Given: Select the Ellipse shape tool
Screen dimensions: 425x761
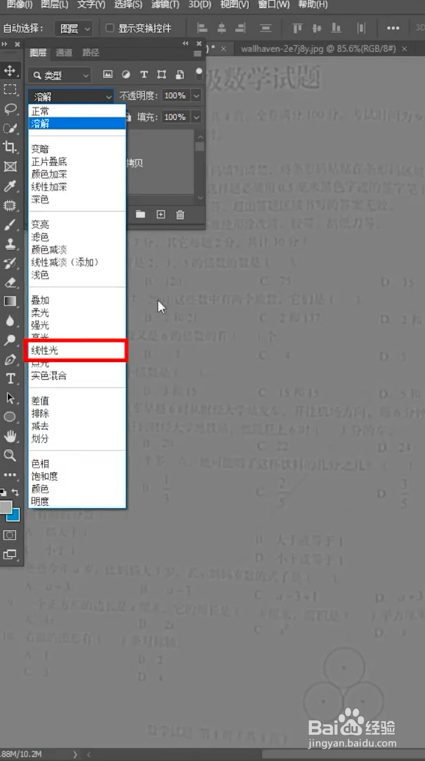Looking at the screenshot, I should click(x=10, y=417).
